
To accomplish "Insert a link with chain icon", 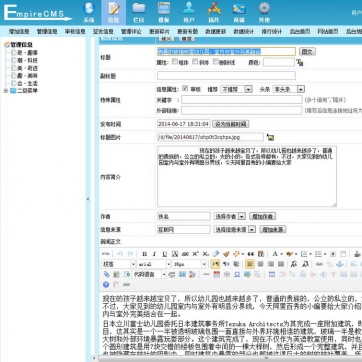I will (x=319, y=264).
